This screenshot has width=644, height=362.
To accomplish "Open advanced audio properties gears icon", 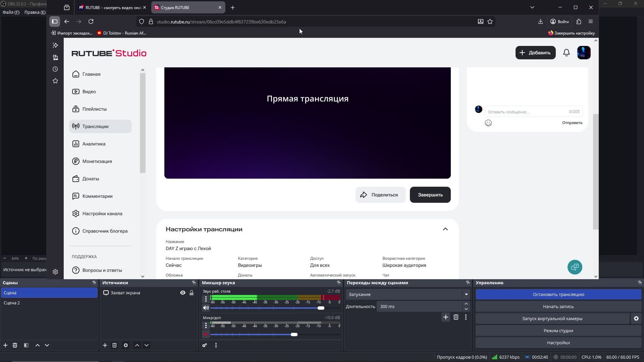I will coord(205,345).
